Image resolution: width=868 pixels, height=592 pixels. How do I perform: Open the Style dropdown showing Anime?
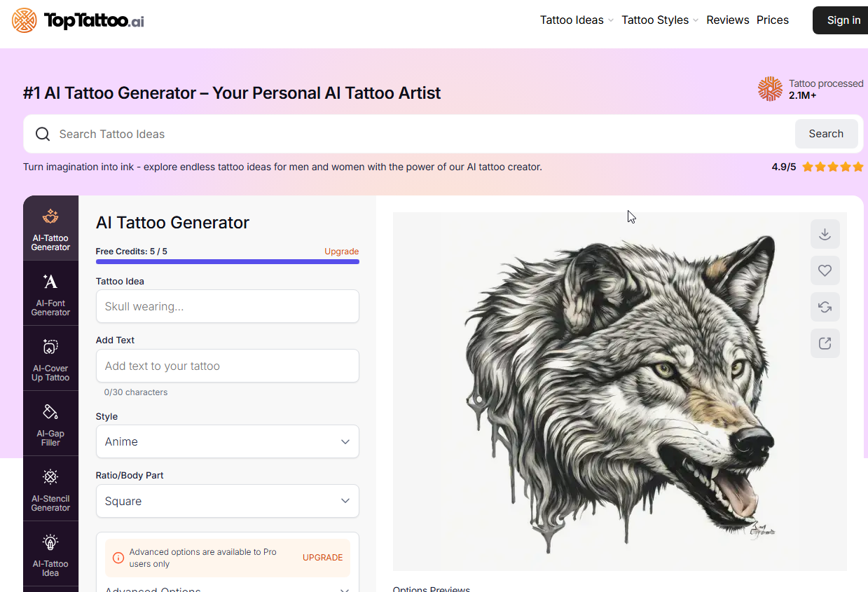coord(227,441)
